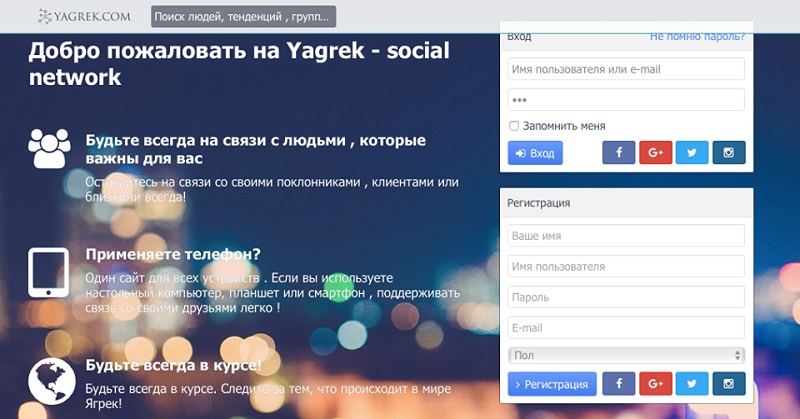Viewport: 800px width, 419px height.
Task: Sign up with Facebook in registration panel
Action: 619,384
